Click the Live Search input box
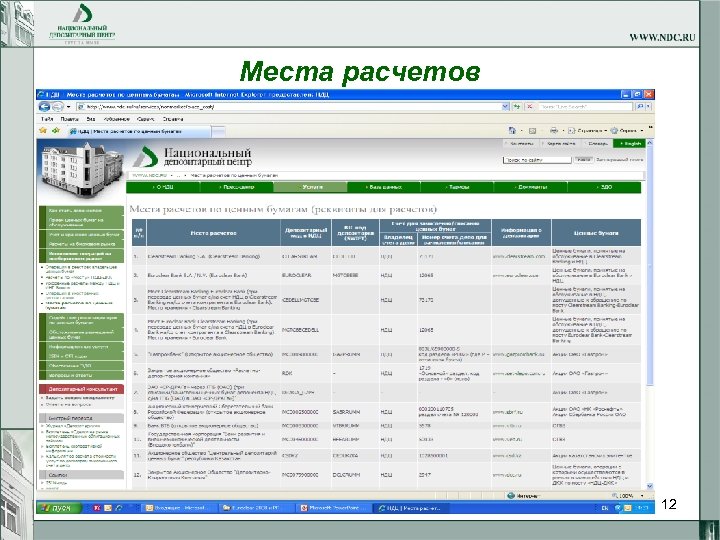 [x=585, y=107]
